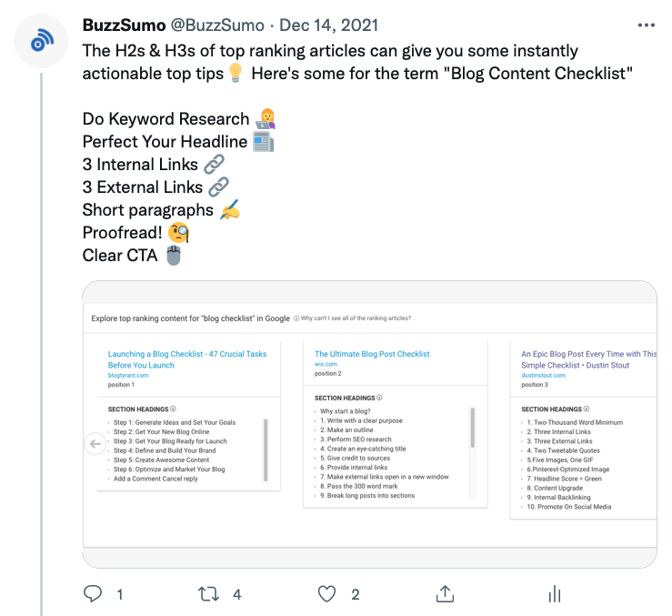Open the tweet's three-dot more menu
This screenshot has width=672, height=616.
coord(645,24)
